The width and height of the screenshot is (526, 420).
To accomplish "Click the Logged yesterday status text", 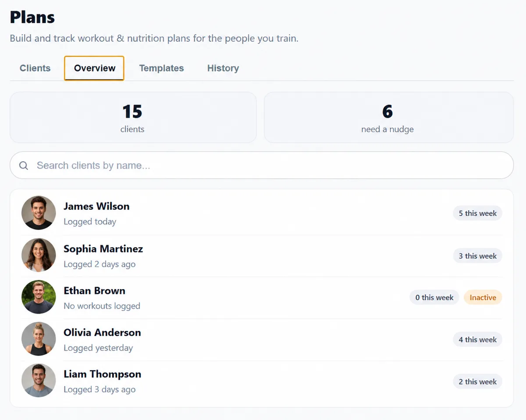I will click(98, 348).
